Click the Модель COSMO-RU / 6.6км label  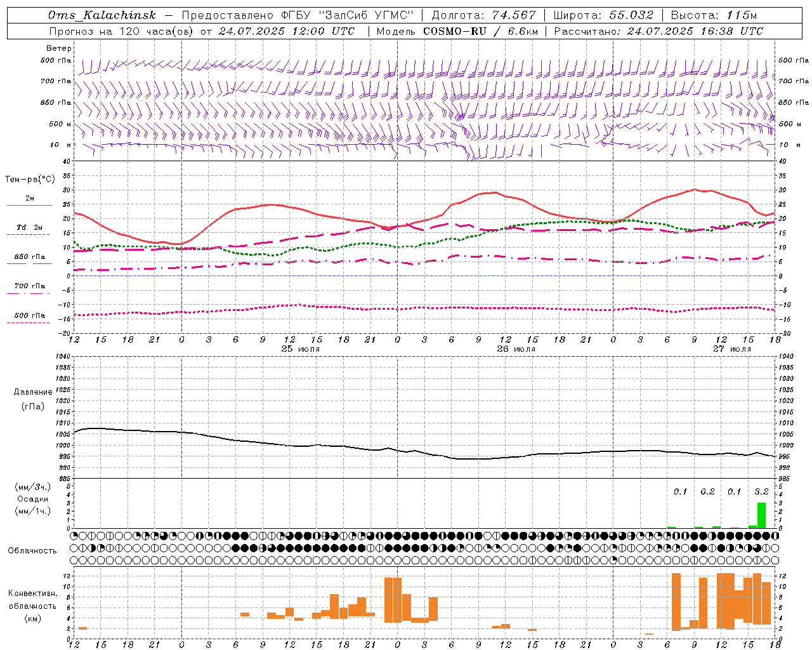[x=457, y=31]
